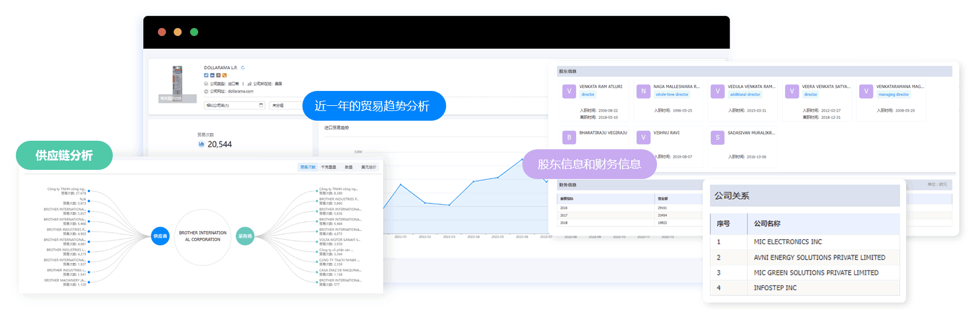This screenshot has width=980, height=310.
Task: Click the purple N avatar for NAGA MALLESWARA
Action: [x=643, y=91]
